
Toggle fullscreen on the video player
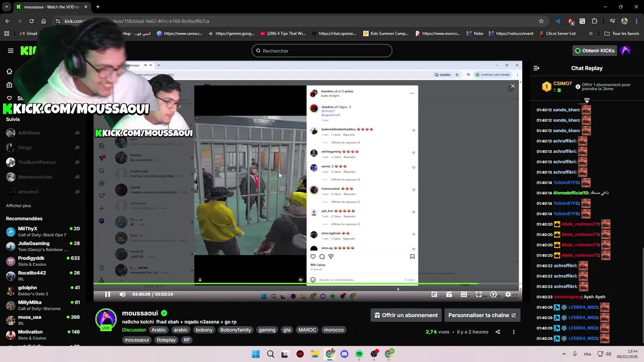coord(478,295)
